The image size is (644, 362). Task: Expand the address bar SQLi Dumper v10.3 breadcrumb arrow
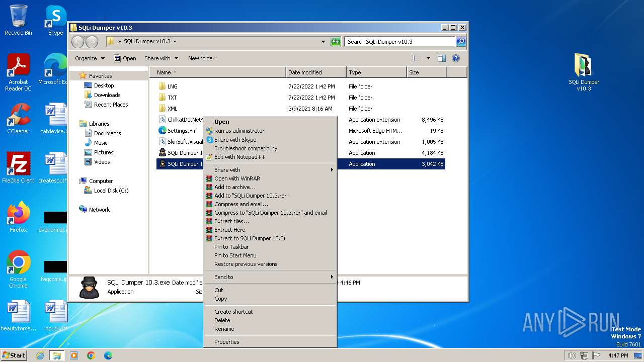coord(175,42)
